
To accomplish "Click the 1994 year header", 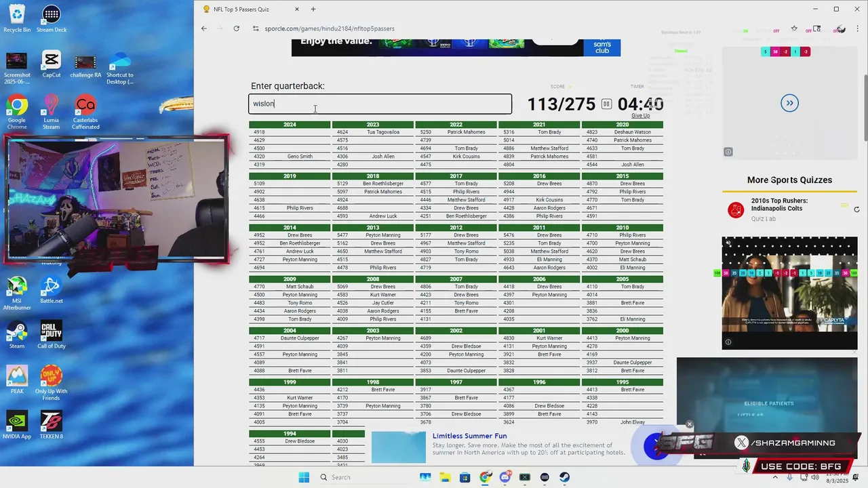I will [290, 434].
